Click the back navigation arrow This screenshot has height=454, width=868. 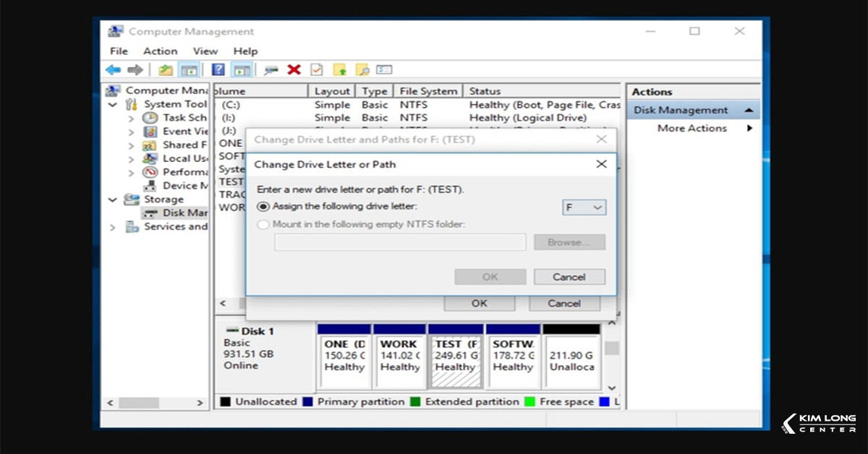[x=112, y=69]
